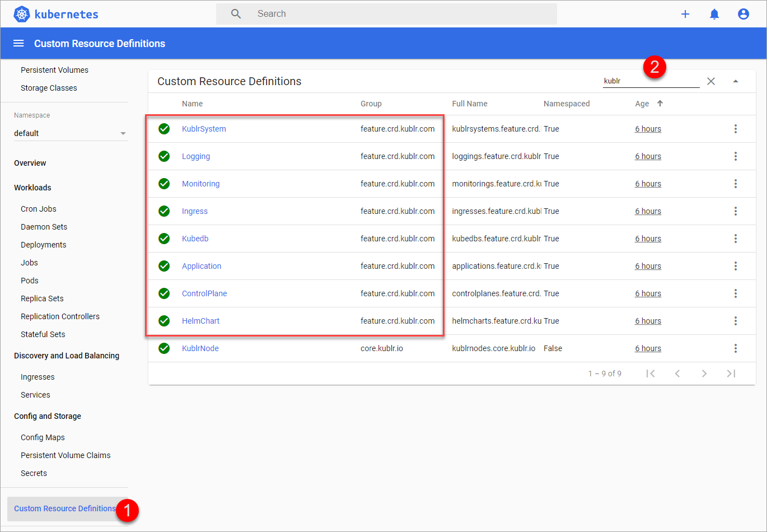Viewport: 767px width, 532px height.
Task: Sort by the Group column header
Action: coord(371,104)
